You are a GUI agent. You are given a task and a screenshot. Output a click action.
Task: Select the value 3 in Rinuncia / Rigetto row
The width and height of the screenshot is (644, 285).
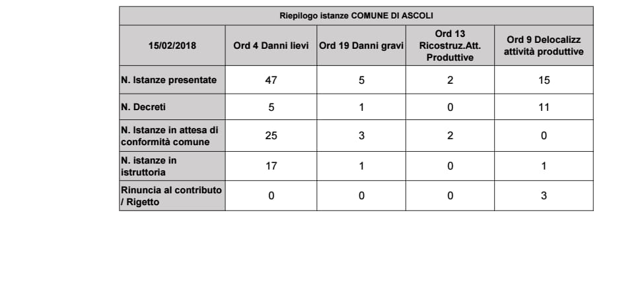(x=544, y=196)
